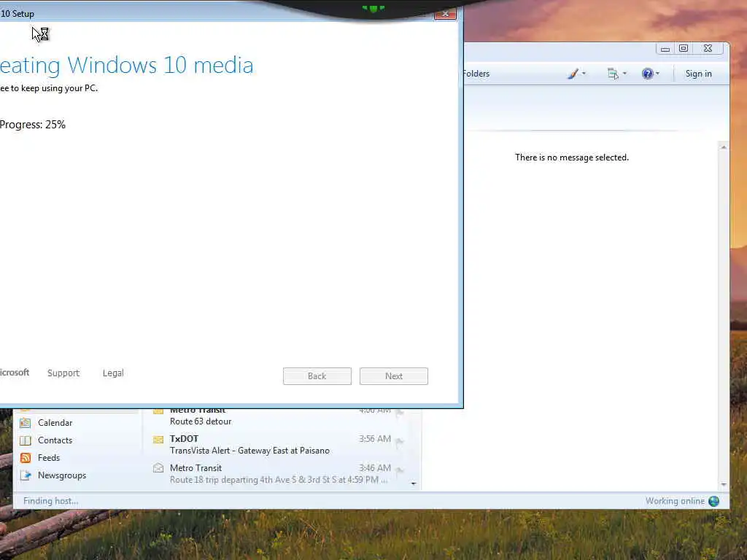The width and height of the screenshot is (747, 560).
Task: Click Back in Windows 10 Setup
Action: pos(317,376)
